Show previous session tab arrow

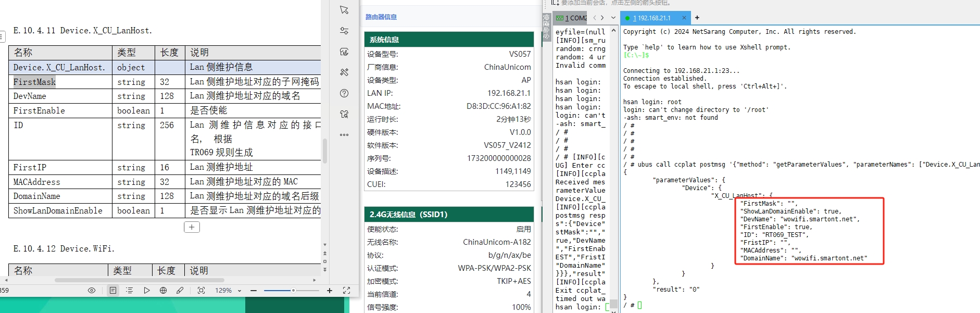click(x=595, y=18)
